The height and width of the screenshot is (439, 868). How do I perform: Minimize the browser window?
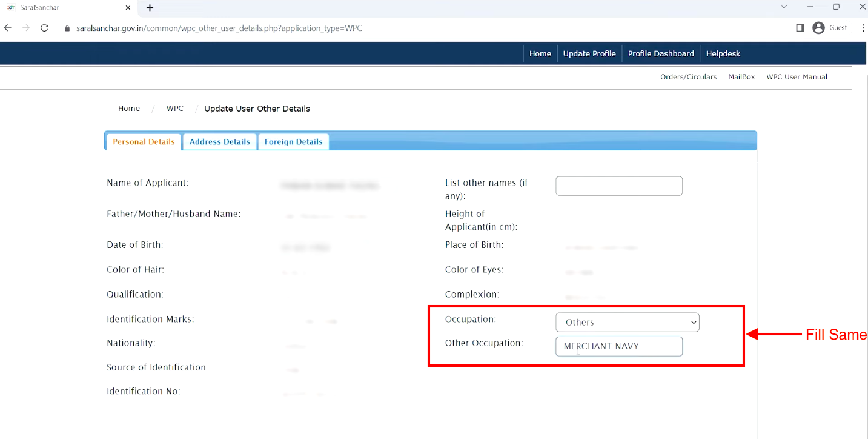click(810, 7)
